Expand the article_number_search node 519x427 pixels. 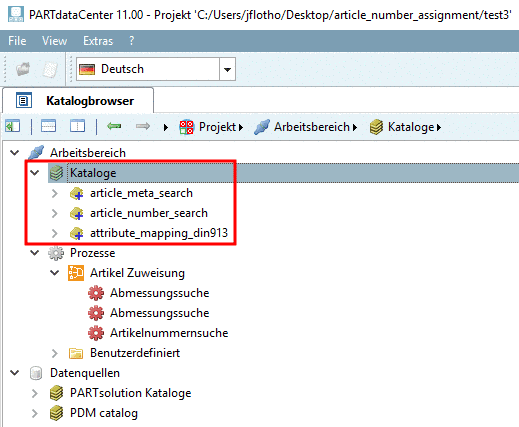click(x=55, y=213)
